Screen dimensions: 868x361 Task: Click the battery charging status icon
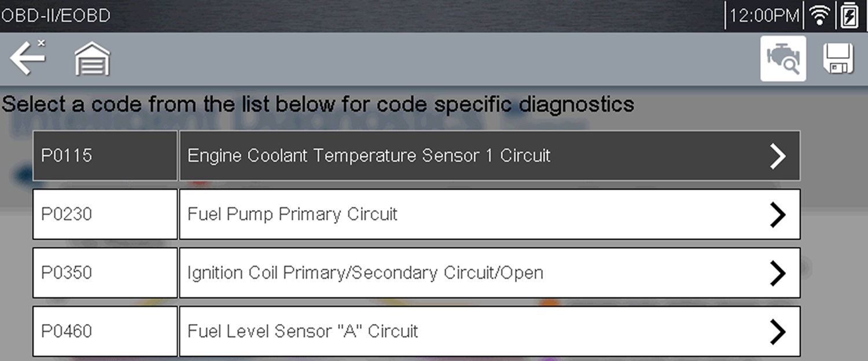pyautogui.click(x=849, y=15)
